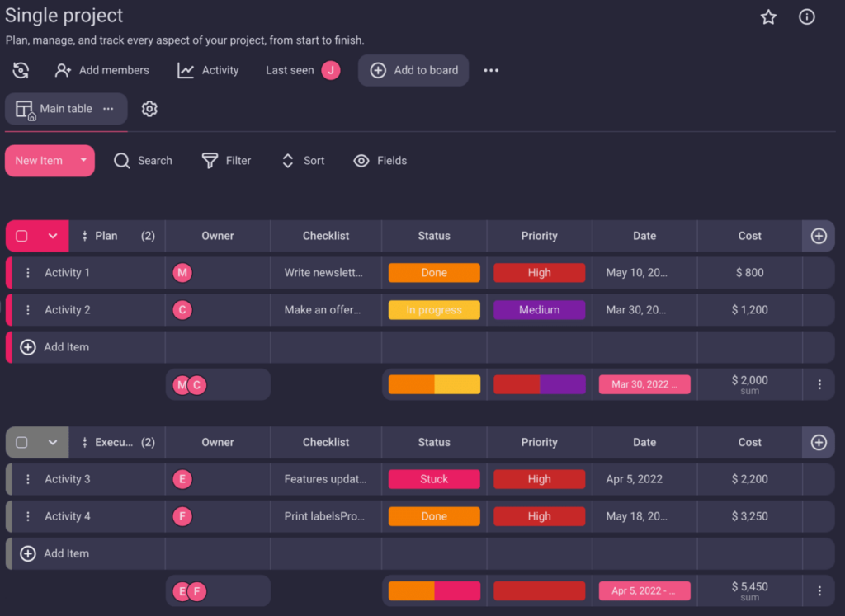Screen dimensions: 845x616
Task: Open the Activity view
Action: 208,71
